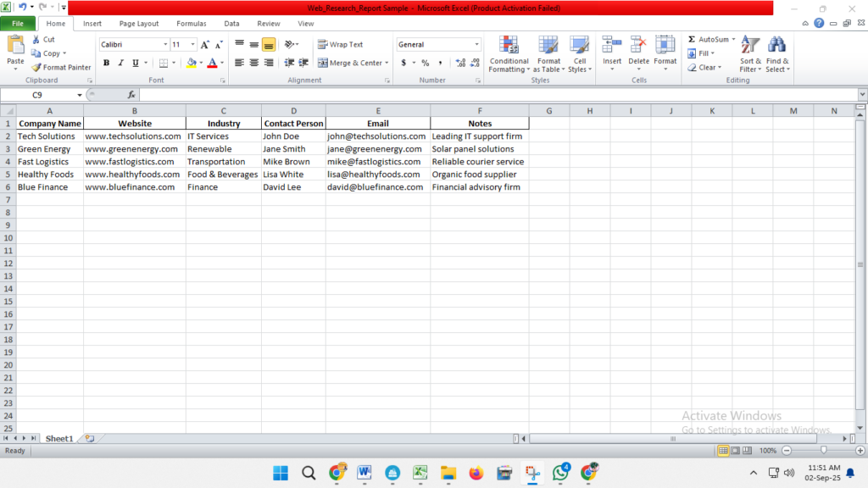Image resolution: width=868 pixels, height=488 pixels.
Task: Open the AutoSum dropdown arrow
Action: point(733,39)
